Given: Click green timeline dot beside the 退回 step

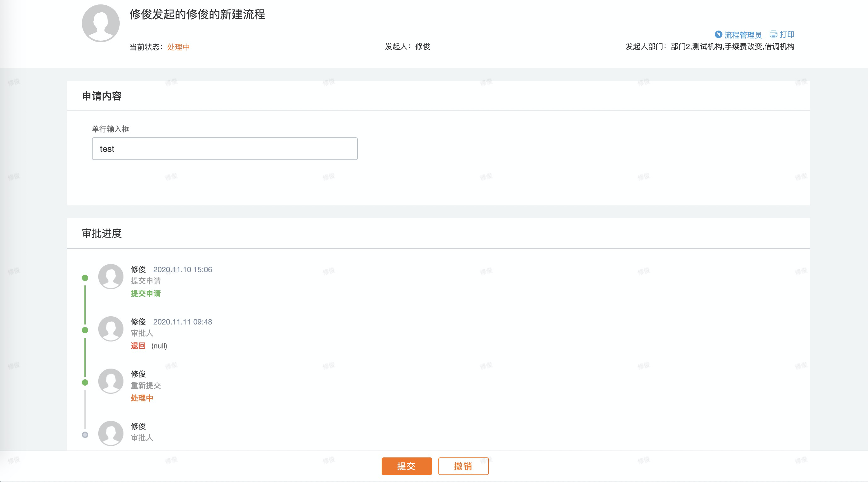Looking at the screenshot, I should click(85, 330).
